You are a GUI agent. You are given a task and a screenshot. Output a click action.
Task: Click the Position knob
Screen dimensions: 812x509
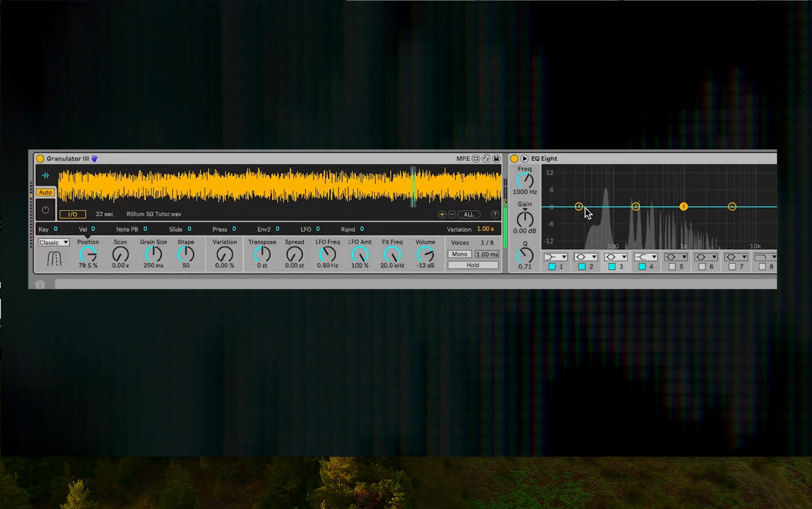point(88,255)
